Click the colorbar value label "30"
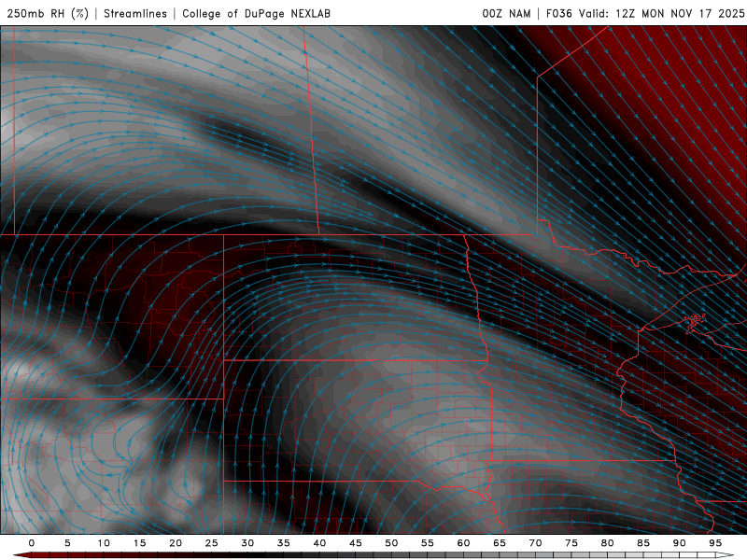The height and width of the screenshot is (560, 747). pos(247,543)
